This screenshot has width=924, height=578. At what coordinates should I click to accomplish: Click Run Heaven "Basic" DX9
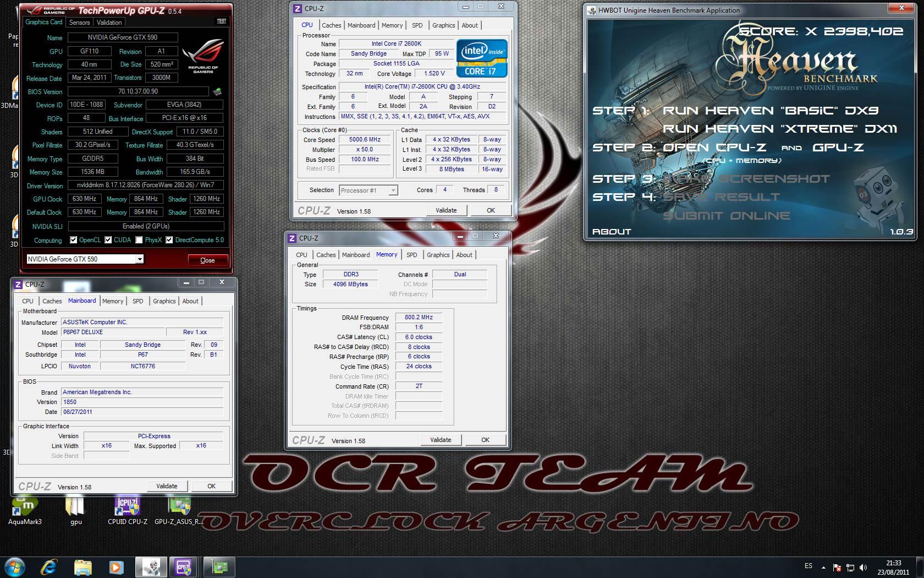point(771,111)
